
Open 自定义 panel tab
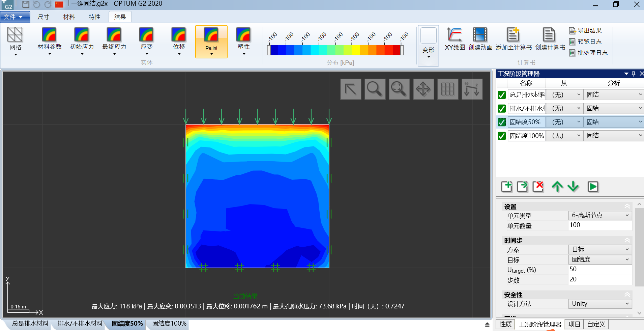click(x=596, y=324)
